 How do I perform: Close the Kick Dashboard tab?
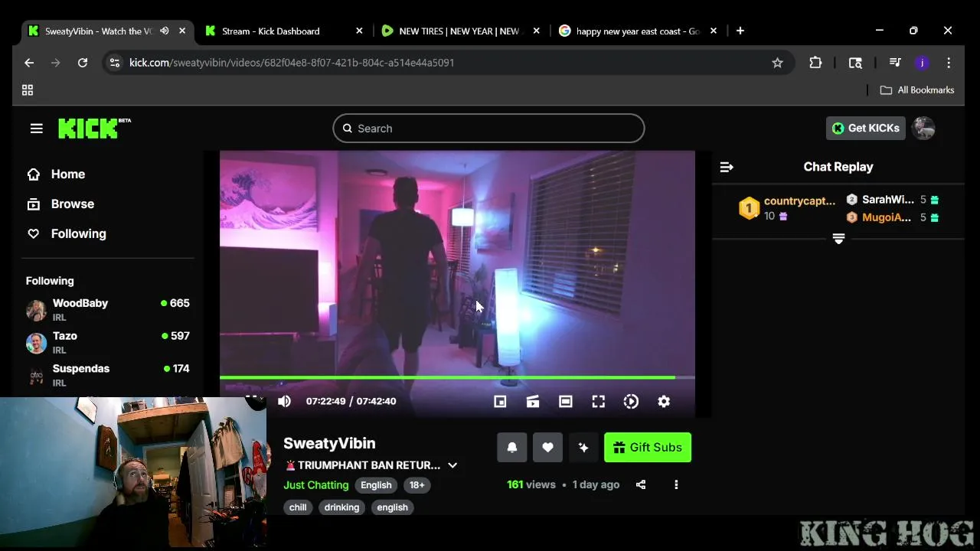click(359, 31)
